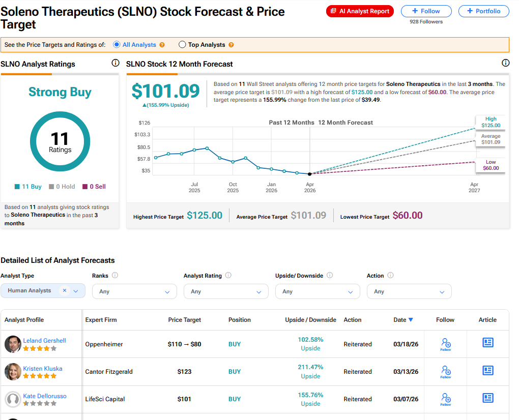The image size is (519, 420).
Task: Follow analyst Kate Dellorusso icon
Action: (445, 399)
